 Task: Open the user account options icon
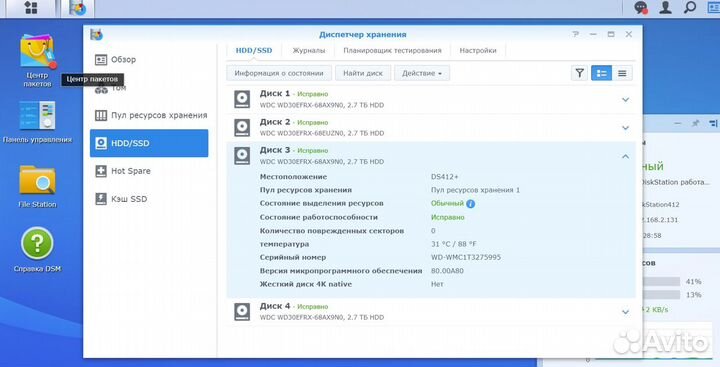[665, 7]
